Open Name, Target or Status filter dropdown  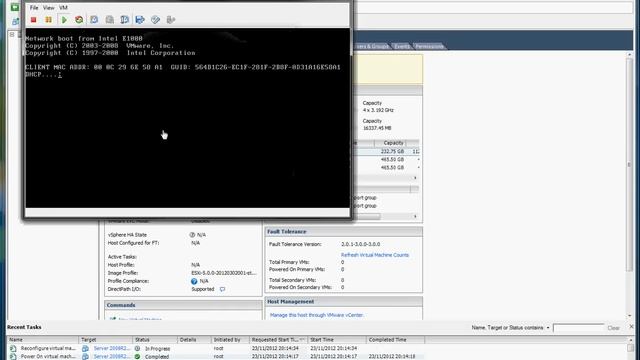(x=548, y=328)
